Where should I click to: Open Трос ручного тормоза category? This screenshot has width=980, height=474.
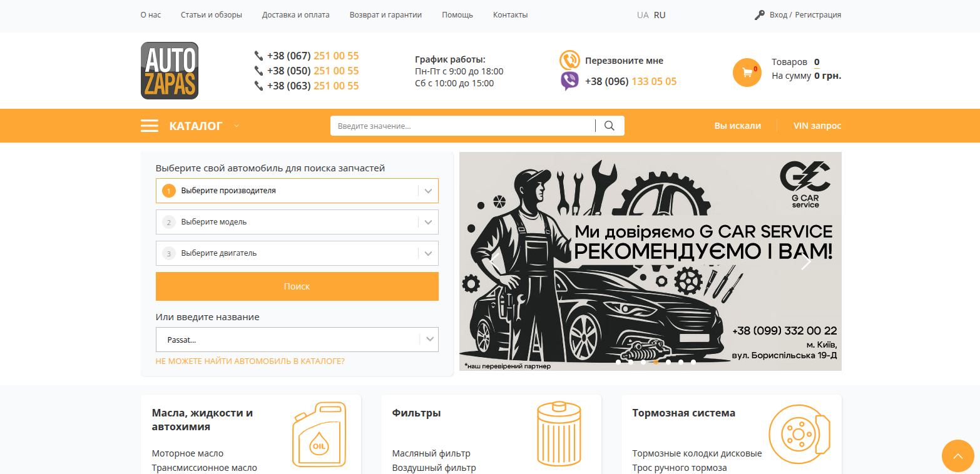point(680,468)
